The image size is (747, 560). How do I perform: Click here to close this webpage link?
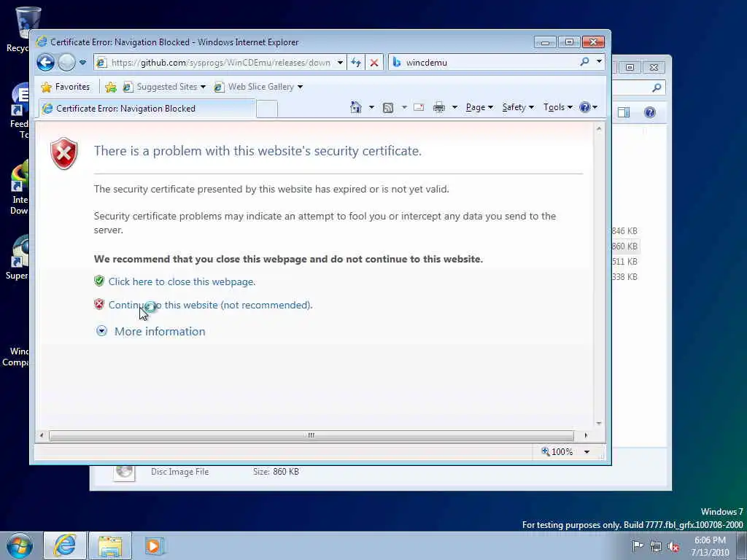click(x=182, y=282)
